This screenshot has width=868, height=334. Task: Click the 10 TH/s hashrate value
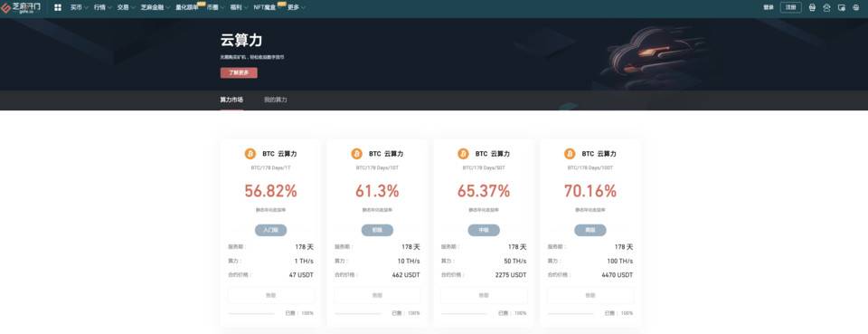(409, 261)
